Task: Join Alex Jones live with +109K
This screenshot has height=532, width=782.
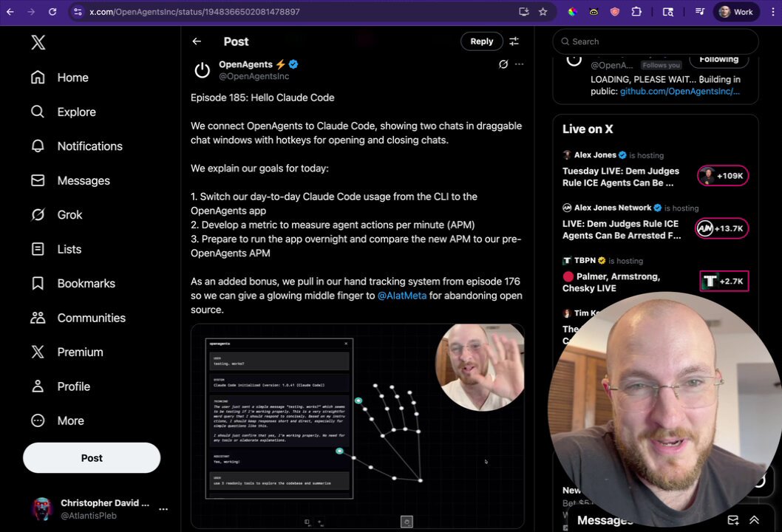Action: pos(723,176)
